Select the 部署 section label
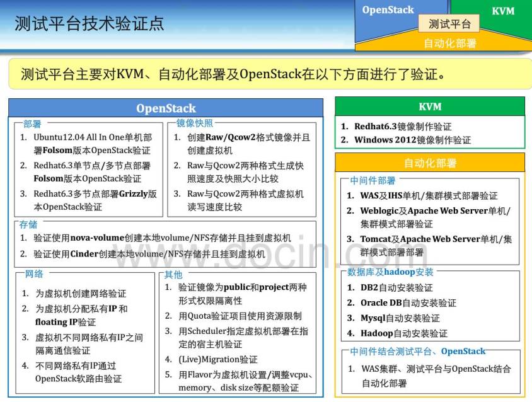 point(33,123)
